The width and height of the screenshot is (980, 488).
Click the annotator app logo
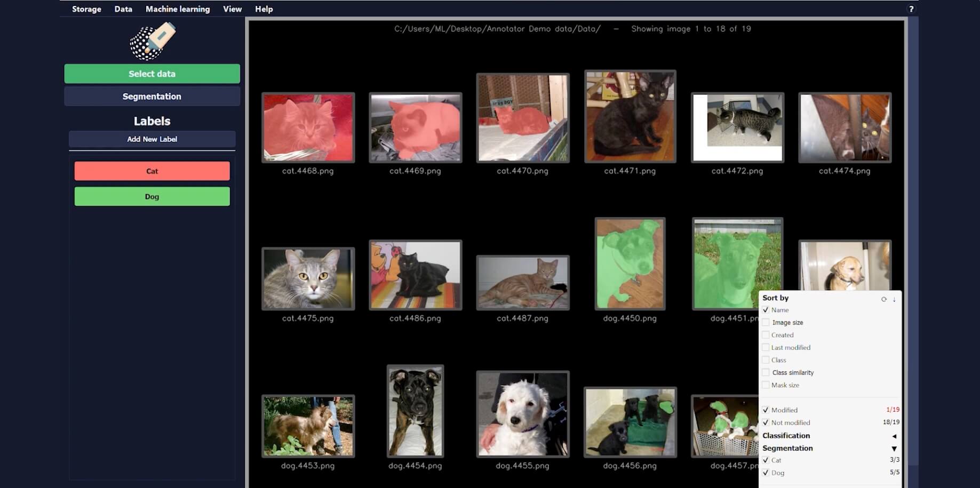[152, 41]
